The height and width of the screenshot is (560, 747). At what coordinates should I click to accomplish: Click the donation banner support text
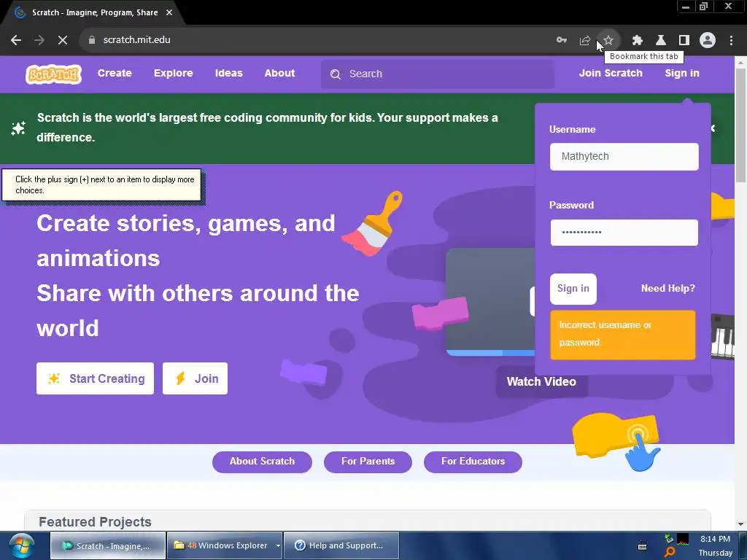point(267,128)
